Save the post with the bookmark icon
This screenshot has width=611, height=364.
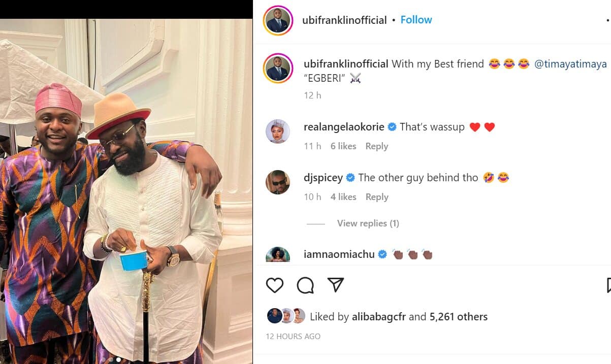[608, 285]
